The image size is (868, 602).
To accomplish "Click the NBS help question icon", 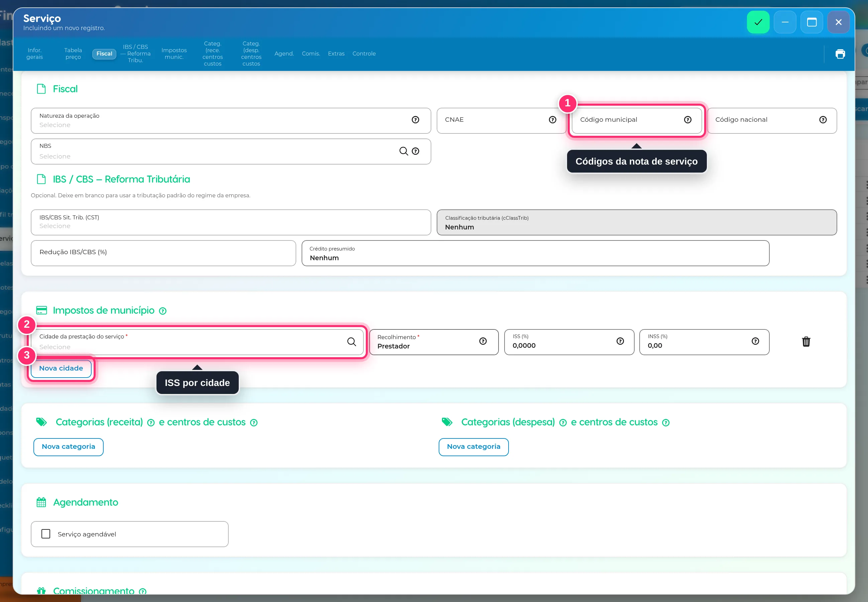I will pos(415,151).
